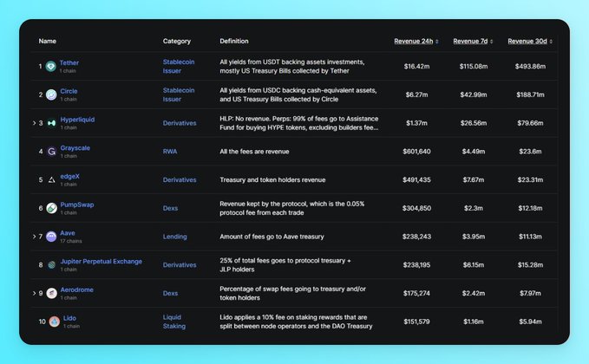
Task: Open the Liquid Staking category link
Action: point(174,322)
